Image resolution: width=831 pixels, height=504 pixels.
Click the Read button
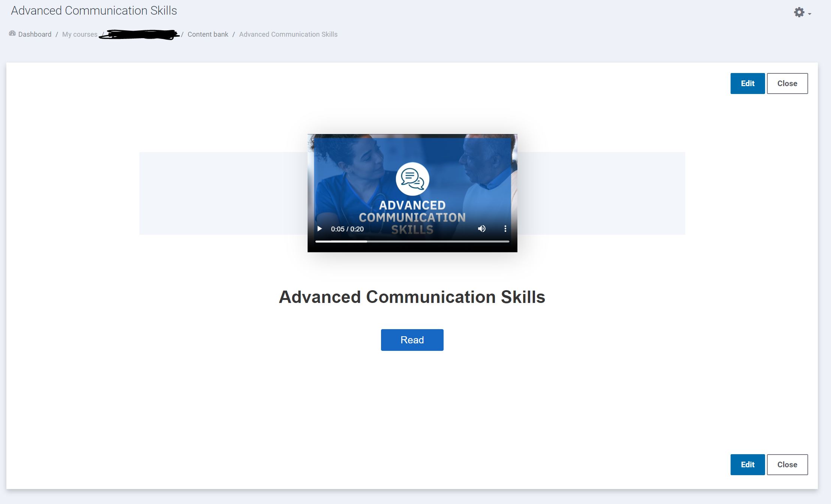[x=412, y=340]
